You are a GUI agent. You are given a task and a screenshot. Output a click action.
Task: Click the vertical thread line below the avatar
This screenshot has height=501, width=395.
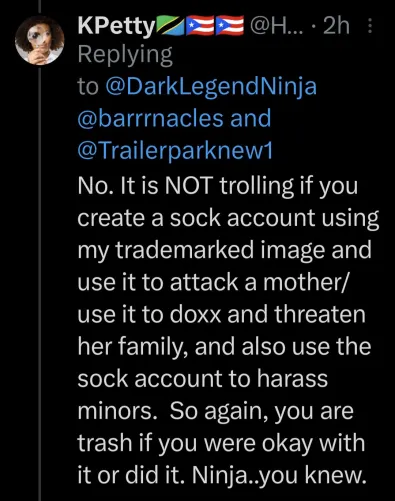coord(40,283)
